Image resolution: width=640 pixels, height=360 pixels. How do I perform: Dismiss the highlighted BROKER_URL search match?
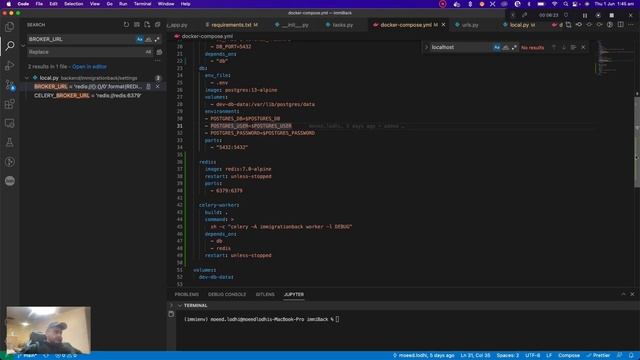158,87
